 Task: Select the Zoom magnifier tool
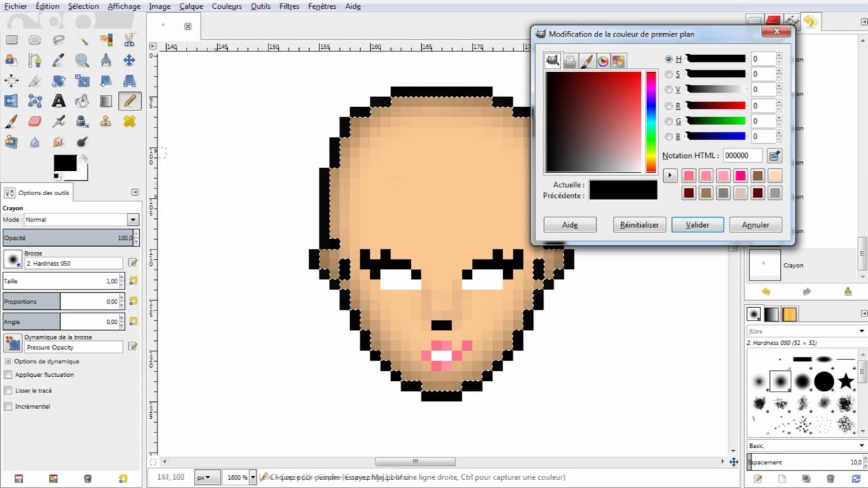83,60
